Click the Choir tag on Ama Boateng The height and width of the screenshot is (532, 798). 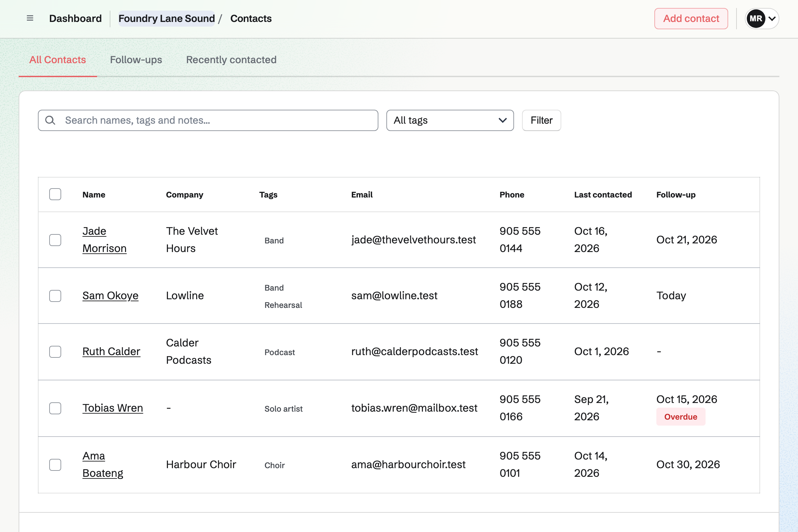[x=275, y=465]
